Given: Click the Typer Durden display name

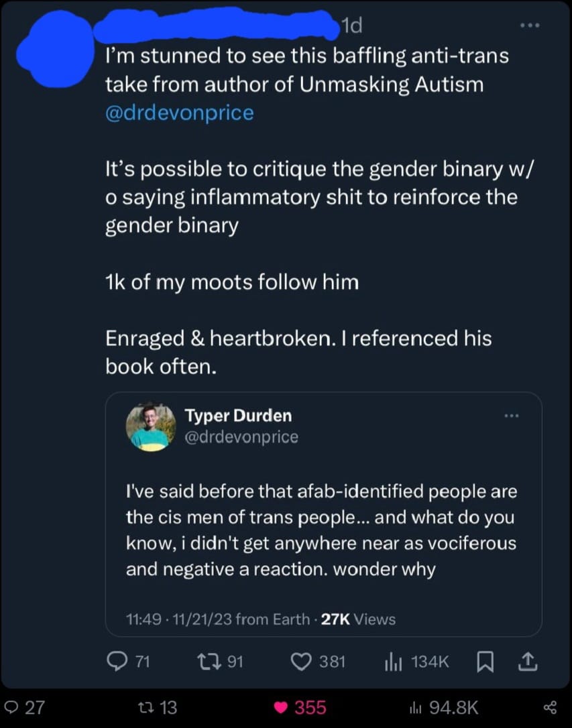Looking at the screenshot, I should [x=238, y=416].
